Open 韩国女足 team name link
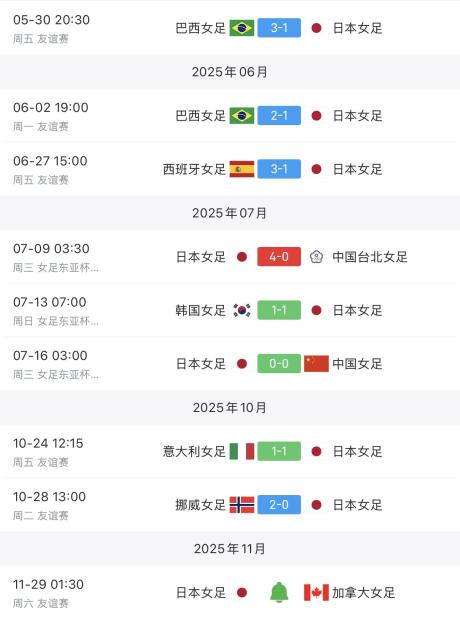This screenshot has width=460, height=618. coord(201,311)
